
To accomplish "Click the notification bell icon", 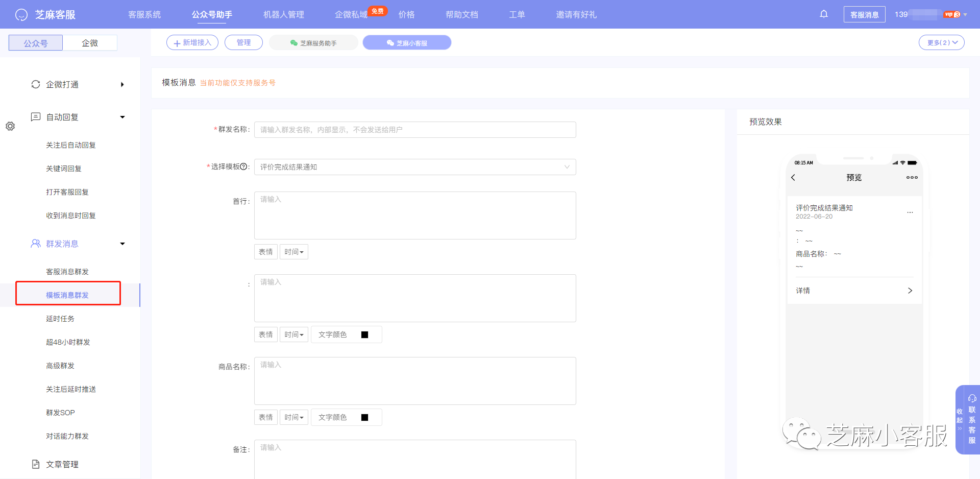I will pos(824,14).
